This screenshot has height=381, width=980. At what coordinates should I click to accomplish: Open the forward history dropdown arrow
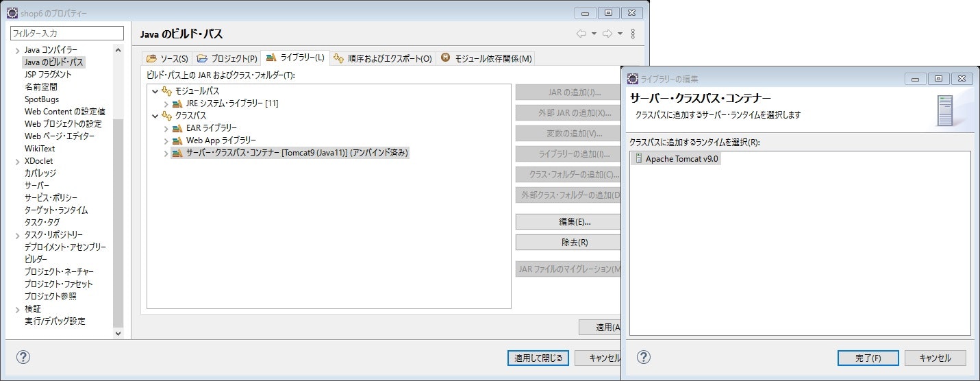pyautogui.click(x=620, y=34)
